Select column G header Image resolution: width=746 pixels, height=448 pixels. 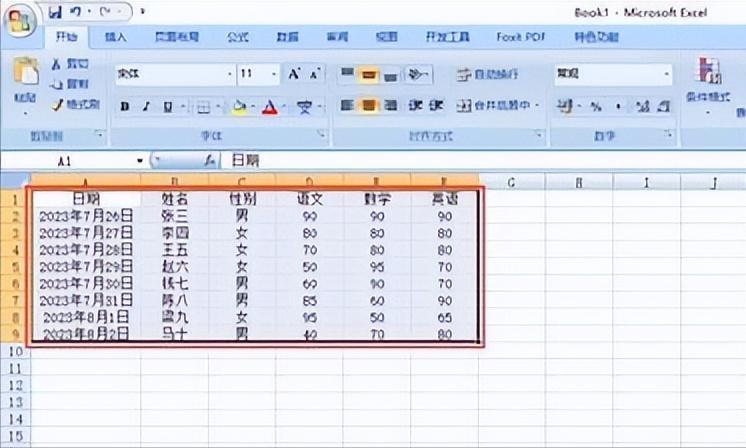coord(511,182)
